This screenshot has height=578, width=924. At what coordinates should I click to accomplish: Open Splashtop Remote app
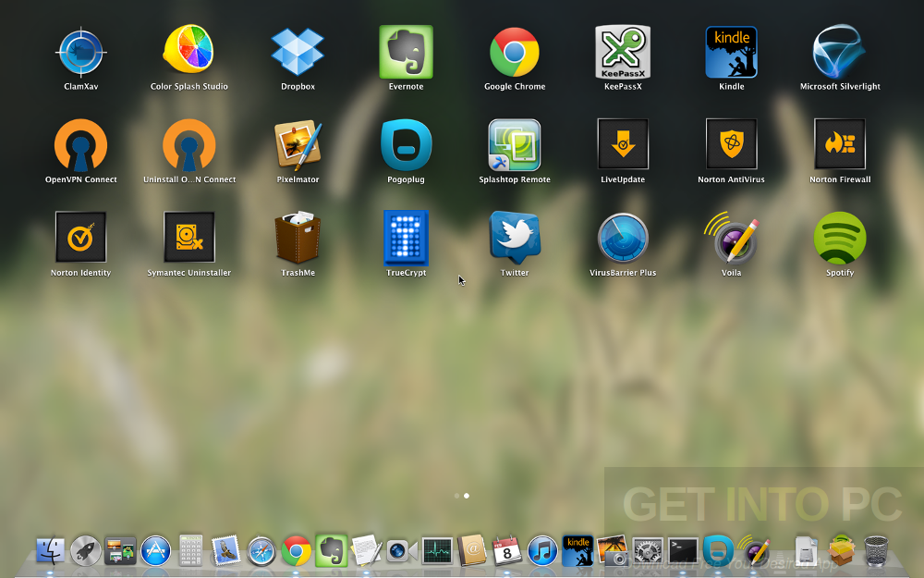[x=515, y=145]
